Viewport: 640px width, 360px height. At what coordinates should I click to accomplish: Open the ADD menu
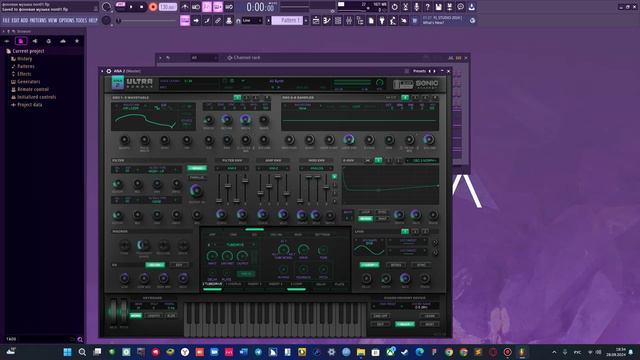click(24, 20)
